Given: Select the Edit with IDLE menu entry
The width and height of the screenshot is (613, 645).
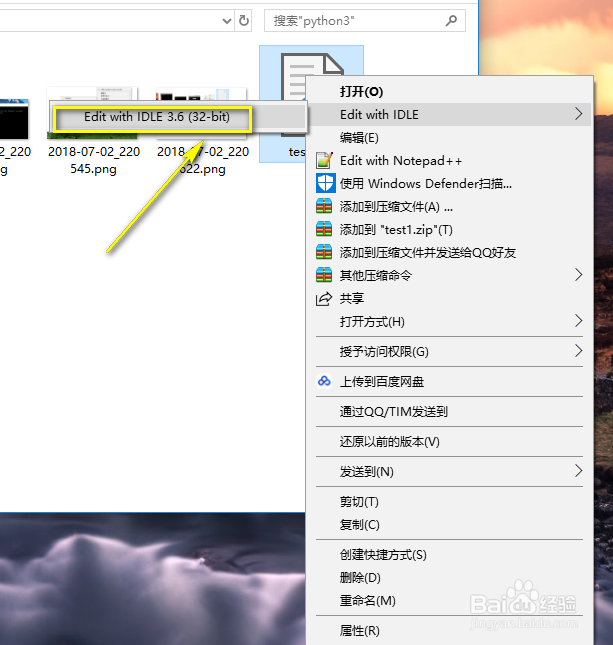Looking at the screenshot, I should pos(450,114).
